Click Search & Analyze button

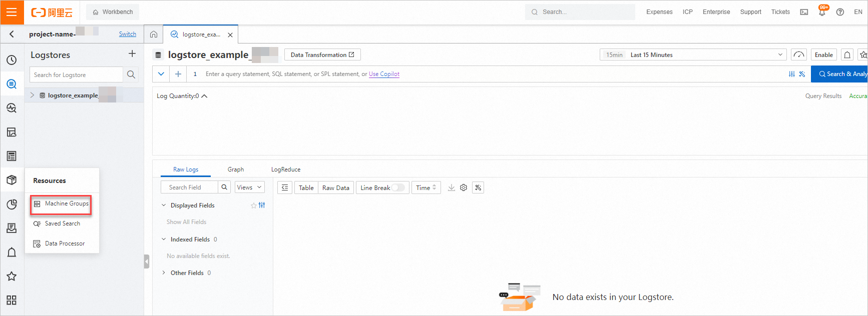839,74
